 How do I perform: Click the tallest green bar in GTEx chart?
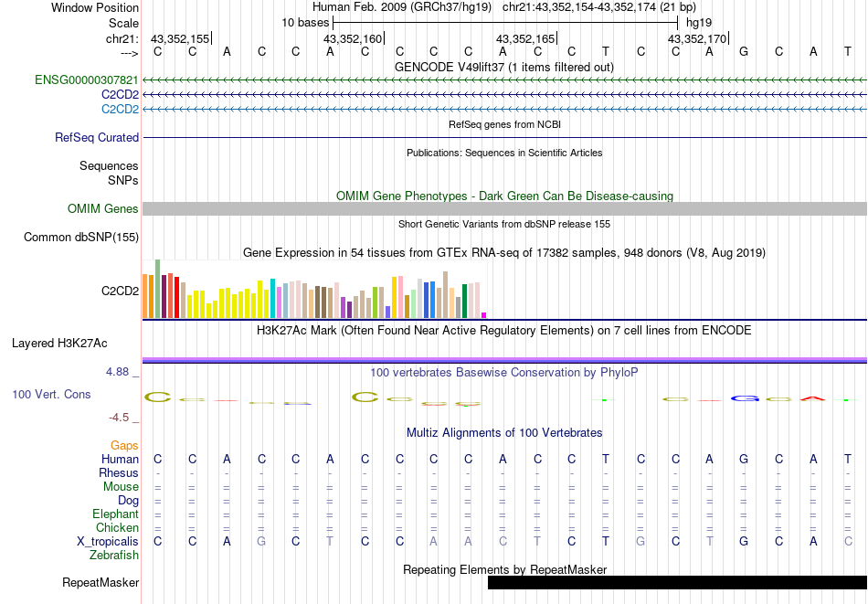click(x=157, y=289)
